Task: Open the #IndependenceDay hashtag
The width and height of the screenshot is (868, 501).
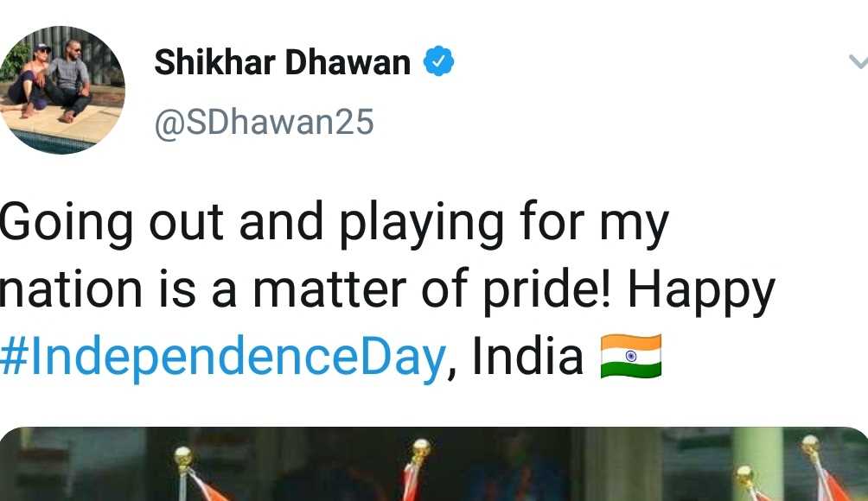Action: 222,357
